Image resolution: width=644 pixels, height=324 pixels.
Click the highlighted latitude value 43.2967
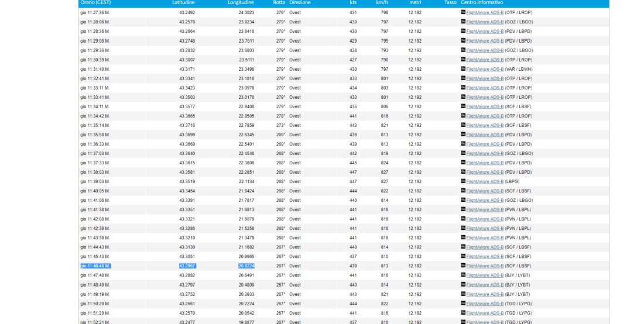(187, 266)
